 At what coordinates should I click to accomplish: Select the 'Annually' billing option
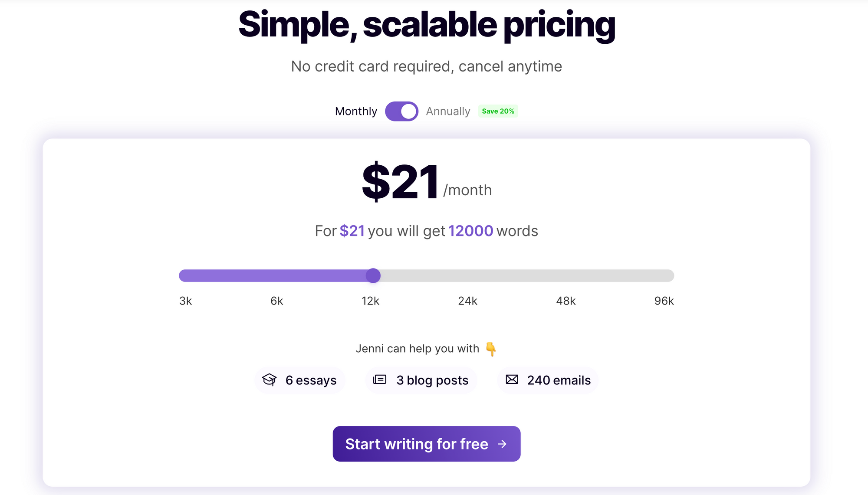click(x=448, y=111)
